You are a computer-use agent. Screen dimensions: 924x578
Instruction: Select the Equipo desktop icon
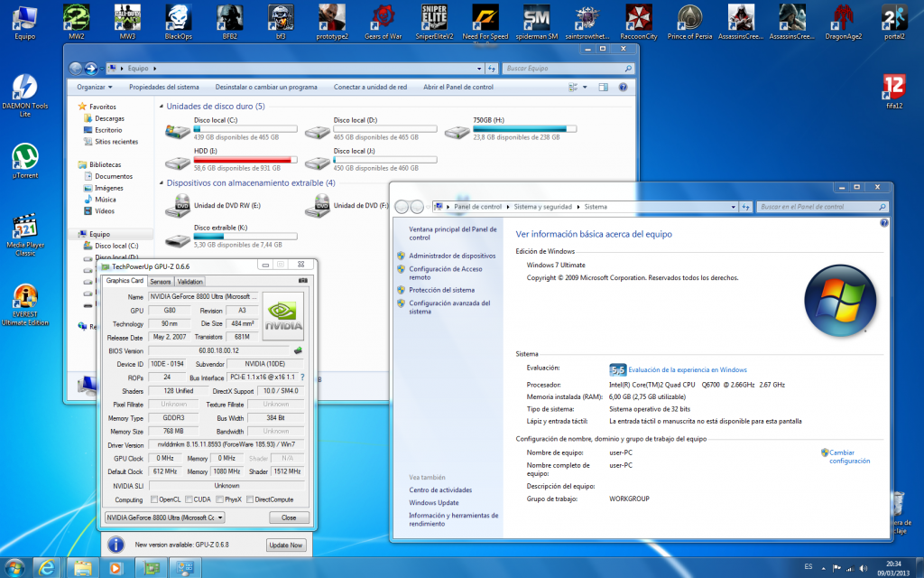(24, 22)
